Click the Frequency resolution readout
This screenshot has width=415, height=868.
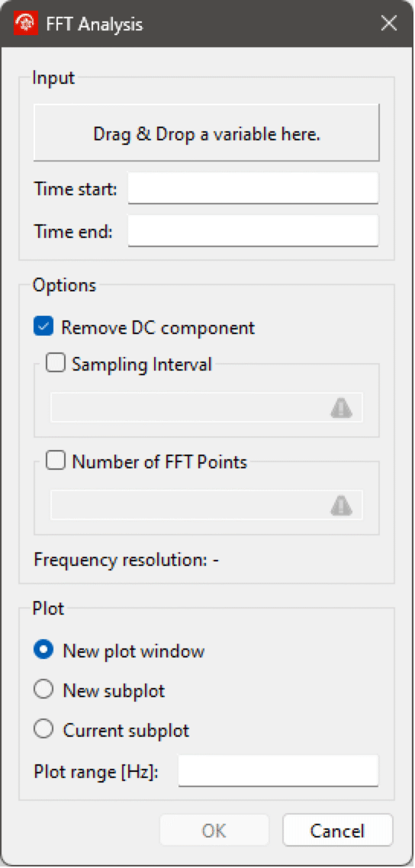127,560
